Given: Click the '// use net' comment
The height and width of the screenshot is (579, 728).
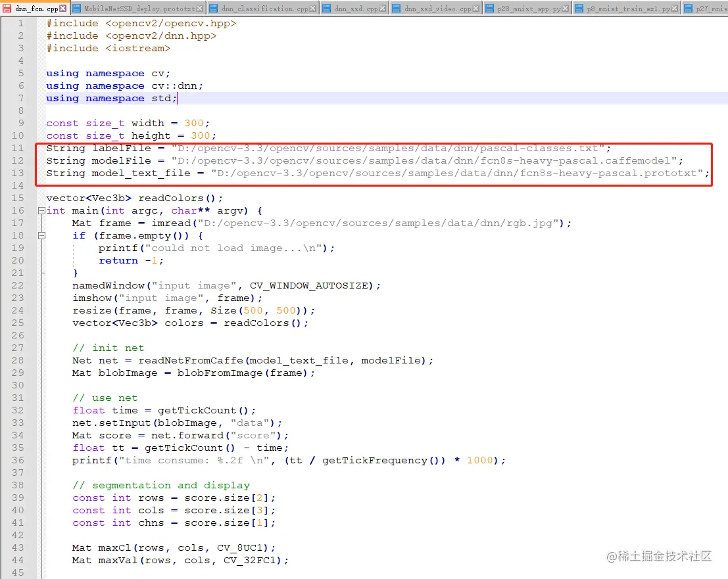Looking at the screenshot, I should [105, 398].
